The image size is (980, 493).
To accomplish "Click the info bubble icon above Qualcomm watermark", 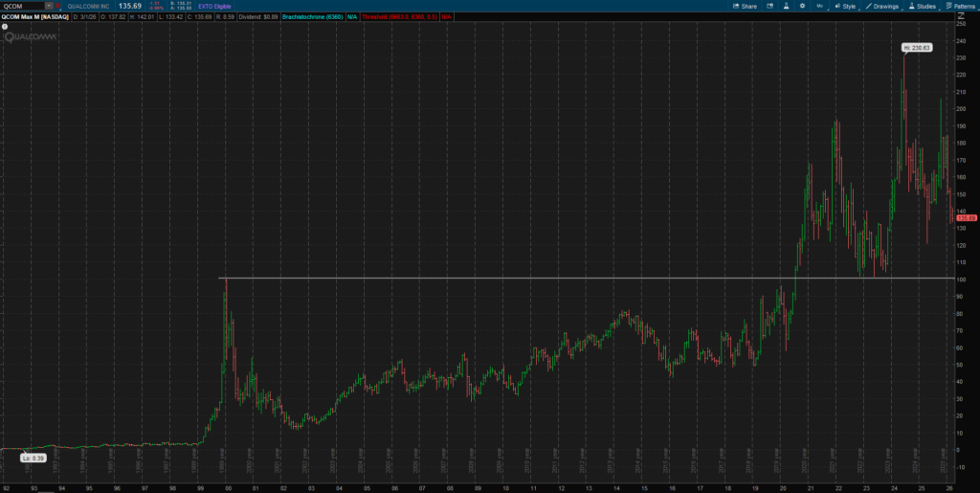I will click(x=4, y=27).
